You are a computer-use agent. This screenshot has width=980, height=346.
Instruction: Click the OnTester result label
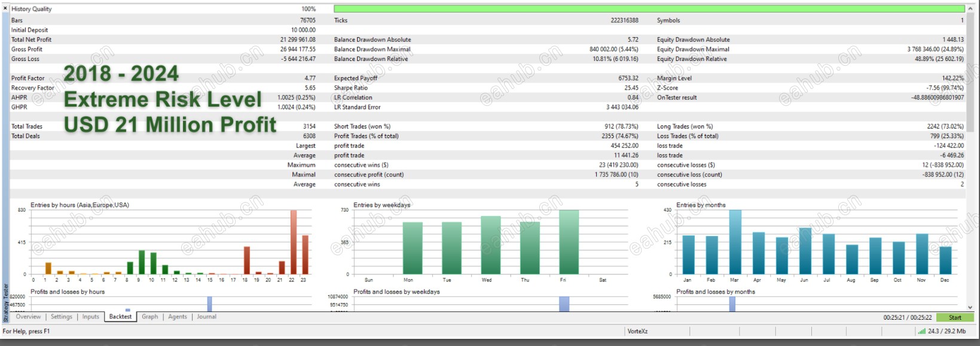click(677, 97)
